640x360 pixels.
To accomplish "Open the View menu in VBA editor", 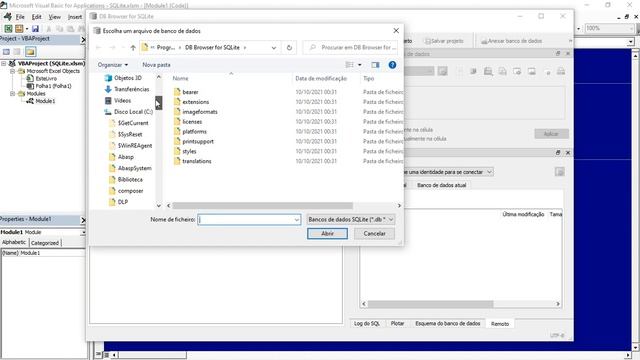I will (54, 17).
